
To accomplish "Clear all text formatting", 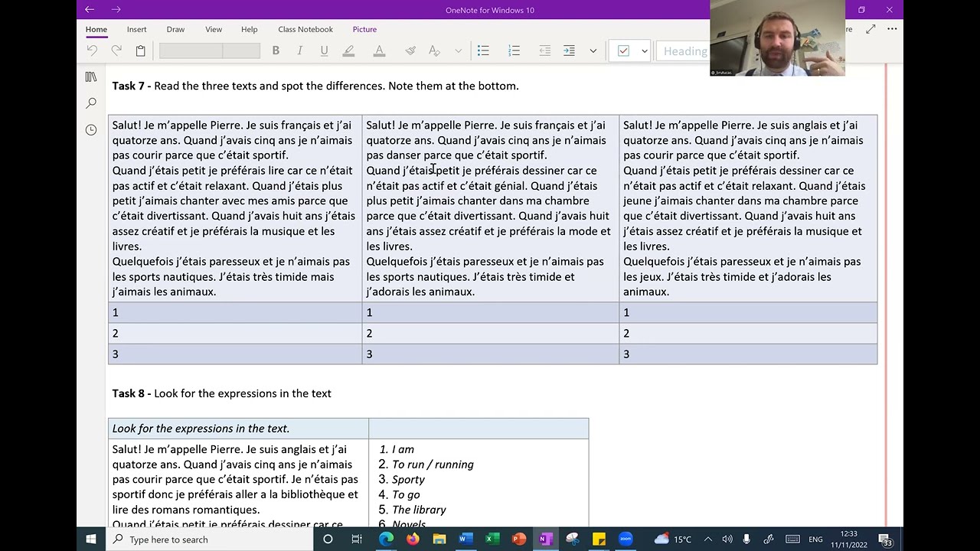I will click(x=434, y=51).
